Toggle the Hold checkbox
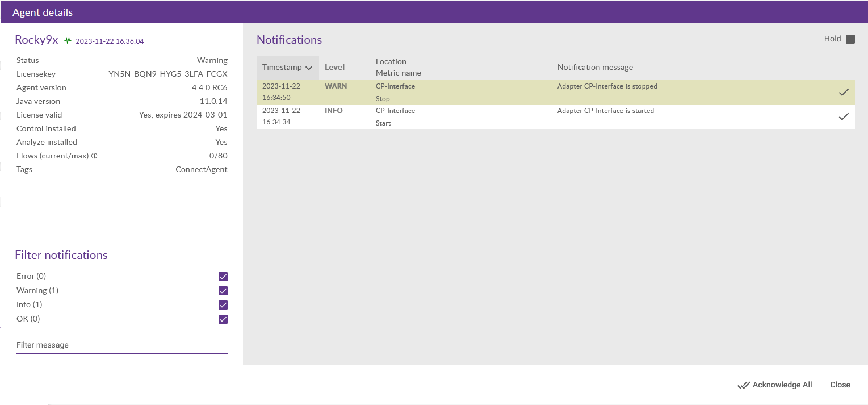Viewport: 868px width, 405px height. point(850,39)
